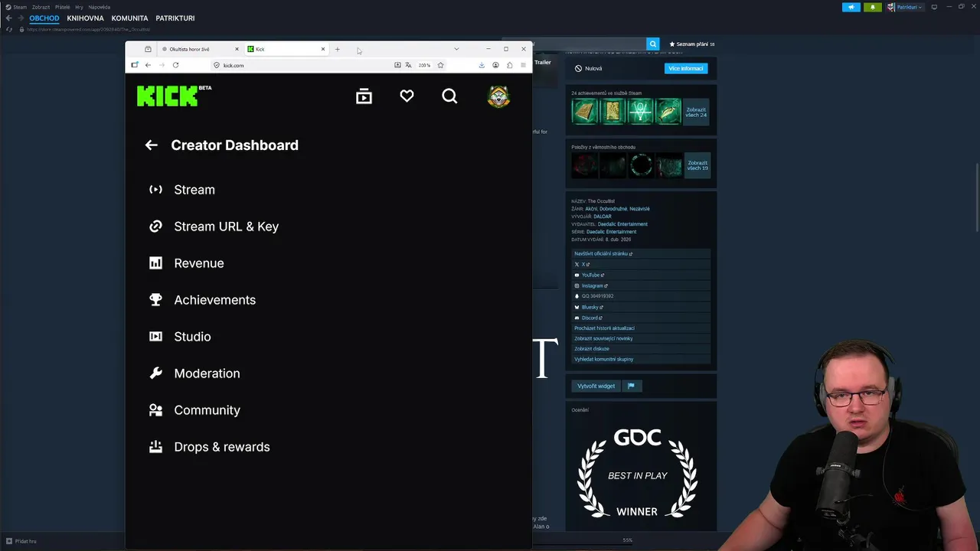Click the Daedalic Entertainment publisher link
980x551 pixels.
point(622,224)
